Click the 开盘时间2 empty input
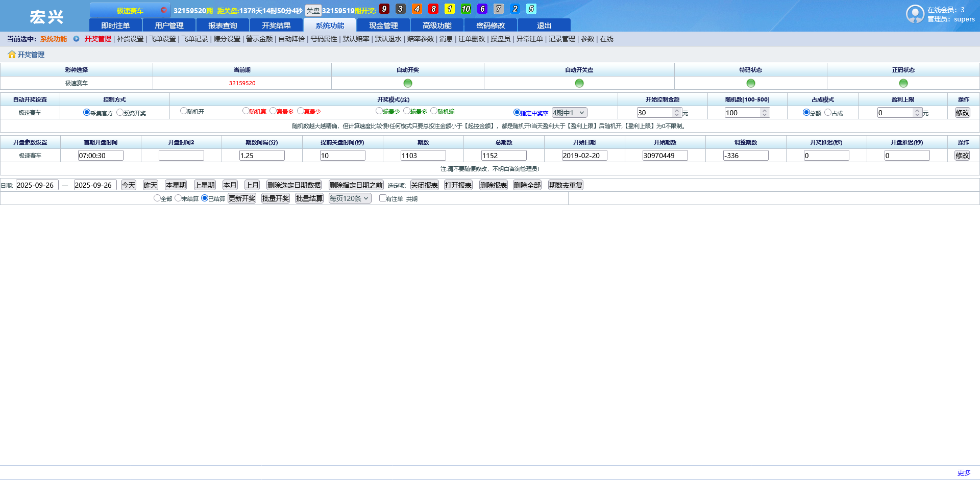This screenshot has width=980, height=483. point(181,156)
